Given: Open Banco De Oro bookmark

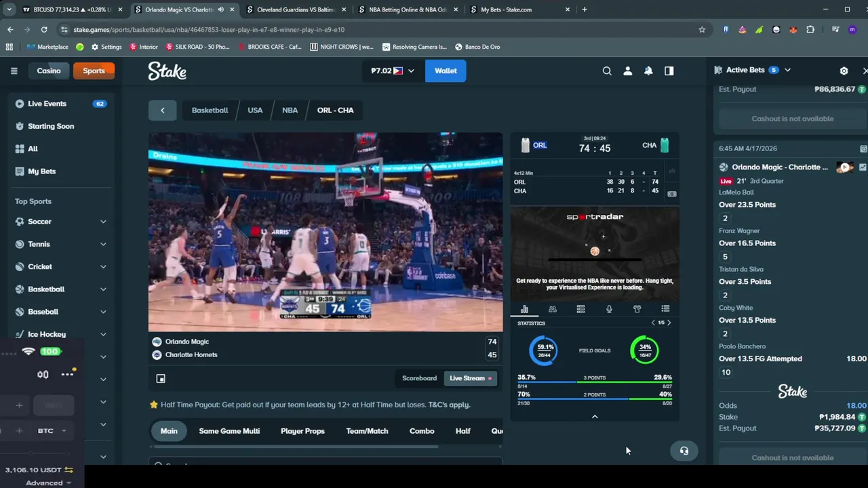Looking at the screenshot, I should [477, 47].
